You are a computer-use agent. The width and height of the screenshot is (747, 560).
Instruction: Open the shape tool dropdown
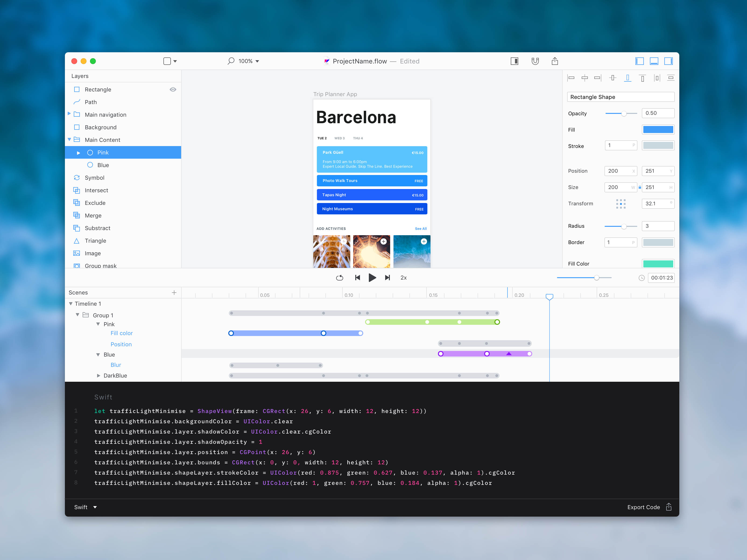click(170, 61)
